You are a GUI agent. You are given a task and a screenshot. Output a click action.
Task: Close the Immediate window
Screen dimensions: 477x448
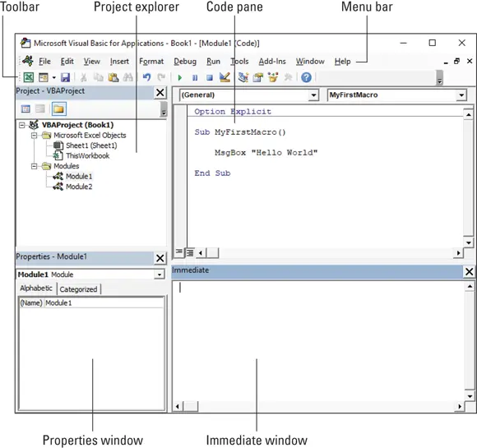click(x=469, y=271)
